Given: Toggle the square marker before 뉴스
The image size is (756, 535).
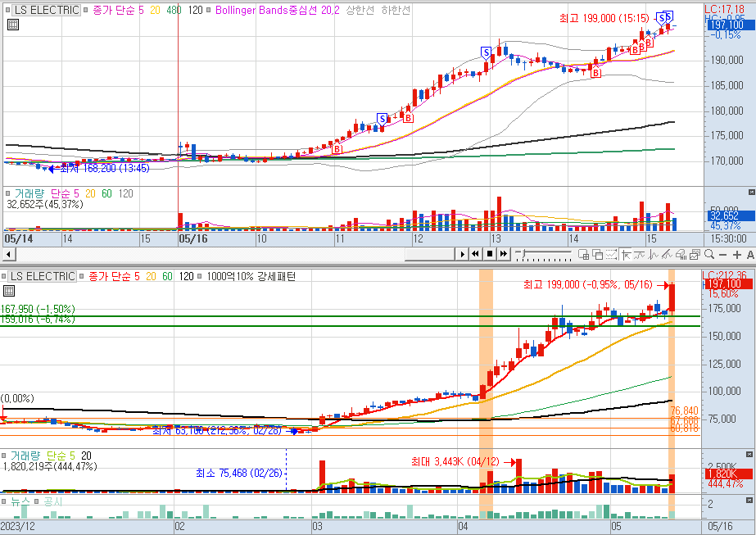Looking at the screenshot, I should [4, 501].
